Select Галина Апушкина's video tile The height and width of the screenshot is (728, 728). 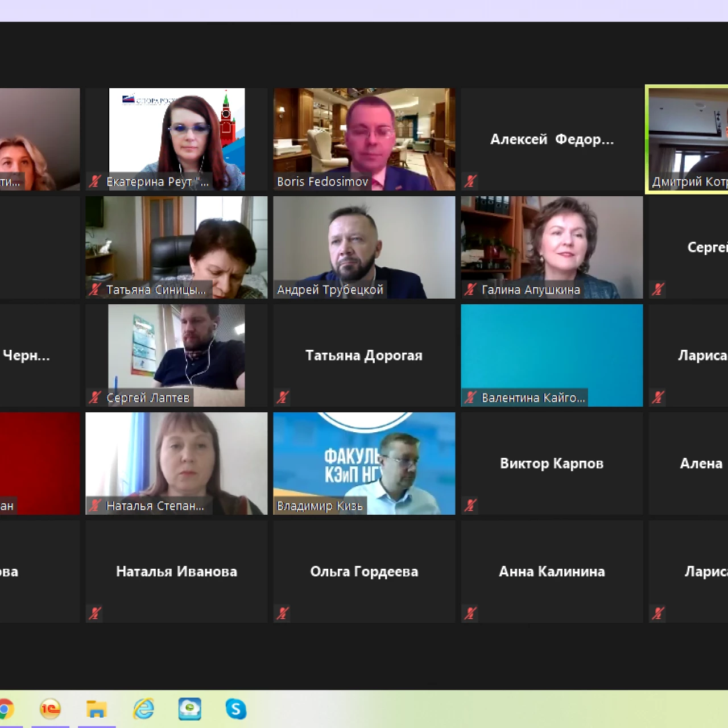tap(552, 247)
